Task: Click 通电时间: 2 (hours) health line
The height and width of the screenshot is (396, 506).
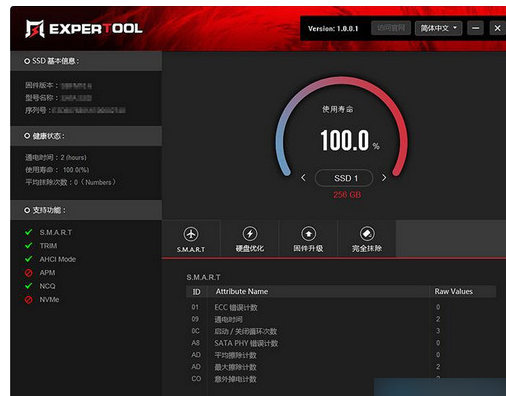Action: [56, 157]
